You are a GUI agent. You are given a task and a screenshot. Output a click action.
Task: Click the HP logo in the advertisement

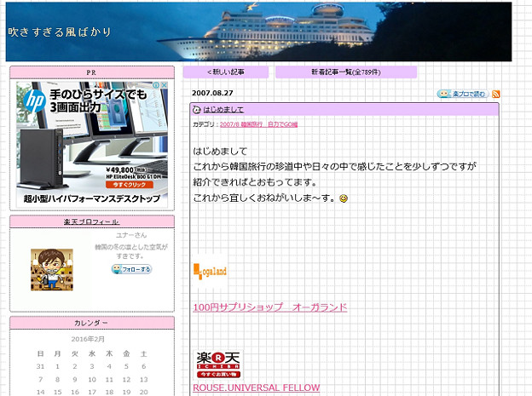tap(34, 100)
